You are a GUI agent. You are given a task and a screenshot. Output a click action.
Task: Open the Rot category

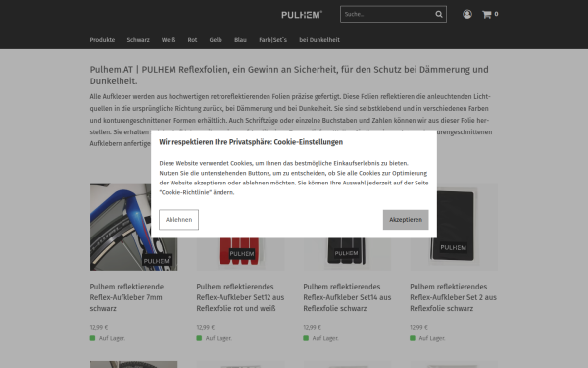click(192, 40)
